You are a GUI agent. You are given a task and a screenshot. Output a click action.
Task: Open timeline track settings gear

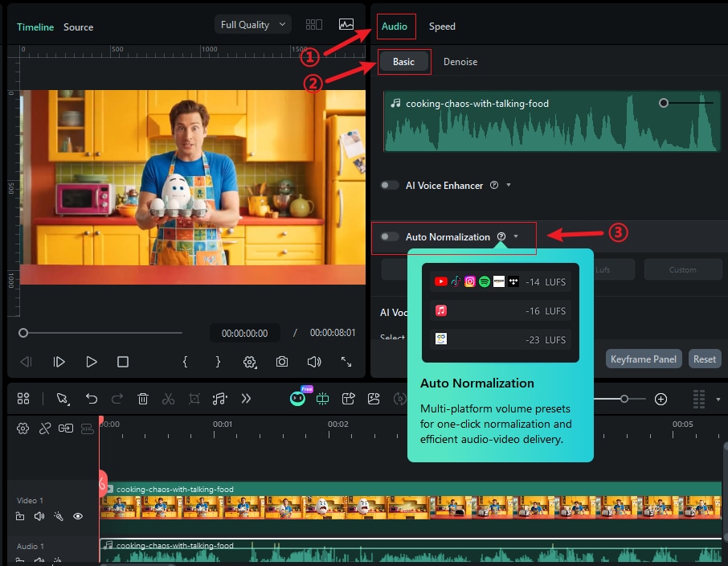22,429
